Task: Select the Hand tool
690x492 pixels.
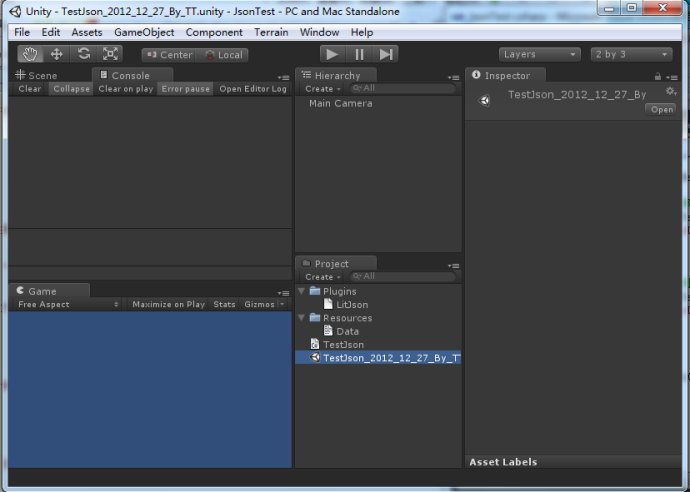Action: (x=30, y=54)
